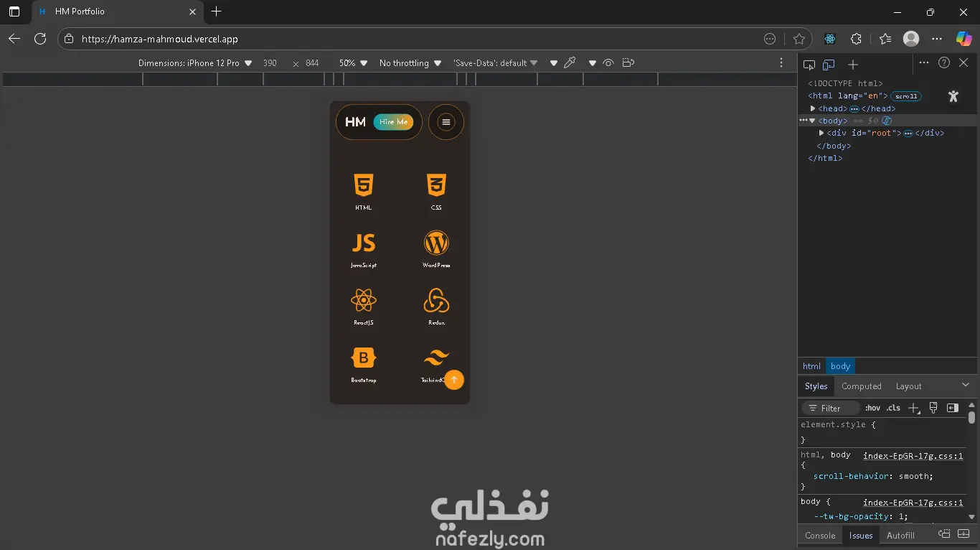Toggle device emulation toolbar icon
Viewport: 980px width, 550px height.
click(x=829, y=65)
